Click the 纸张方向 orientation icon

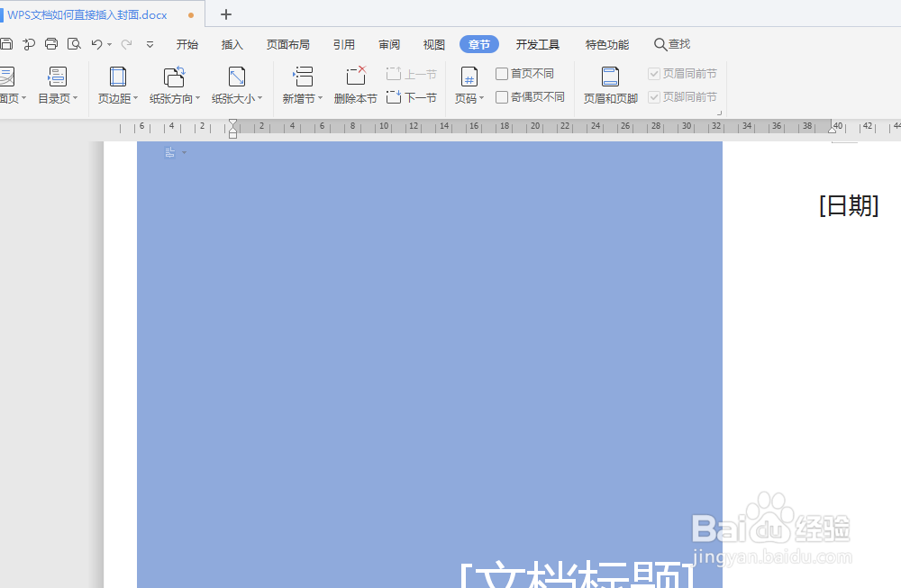pos(174,77)
